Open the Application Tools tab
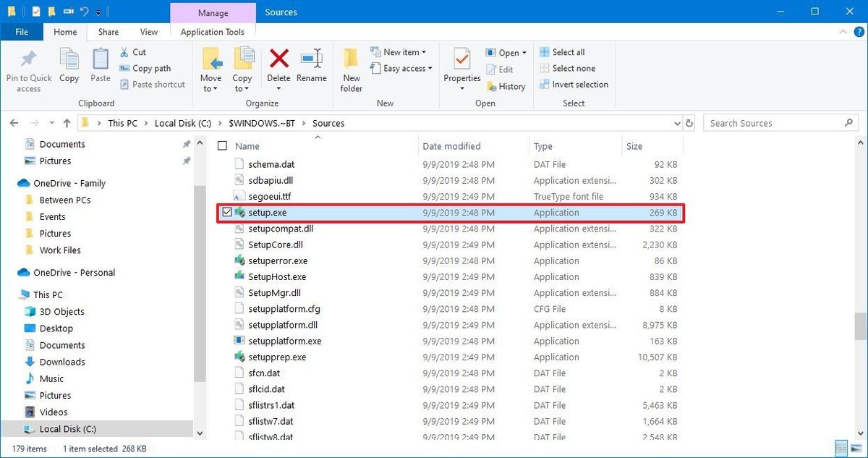The height and width of the screenshot is (458, 868). (212, 32)
